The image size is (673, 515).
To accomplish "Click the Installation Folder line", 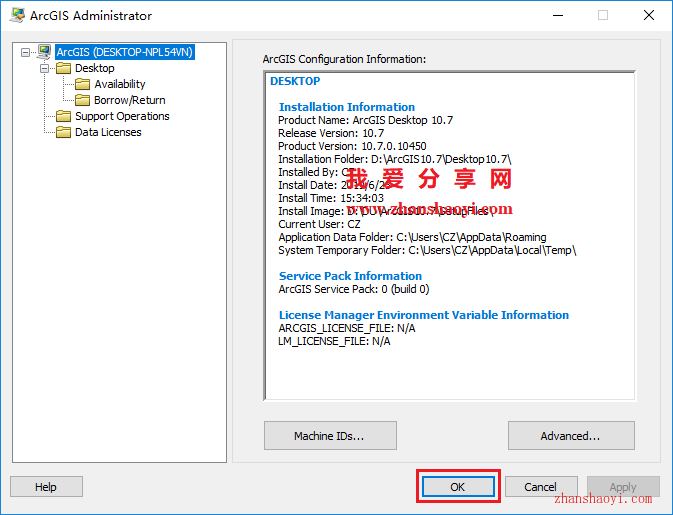I will point(394,159).
